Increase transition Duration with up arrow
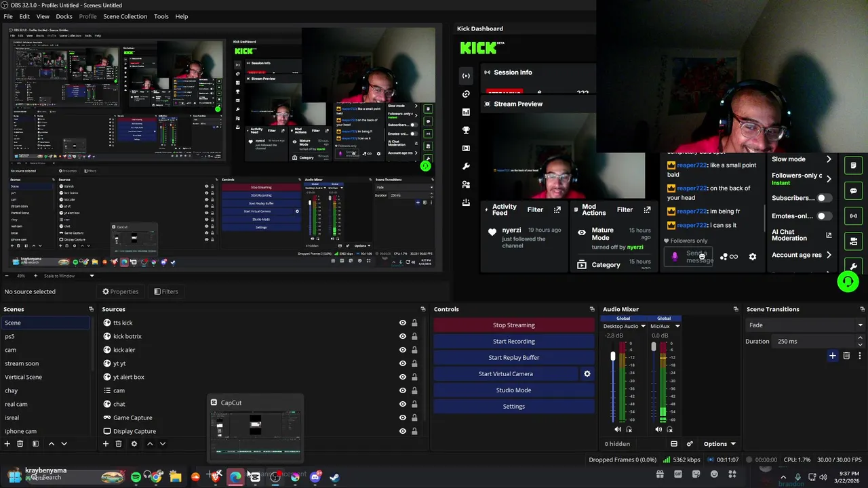The image size is (868, 488). 860,339
